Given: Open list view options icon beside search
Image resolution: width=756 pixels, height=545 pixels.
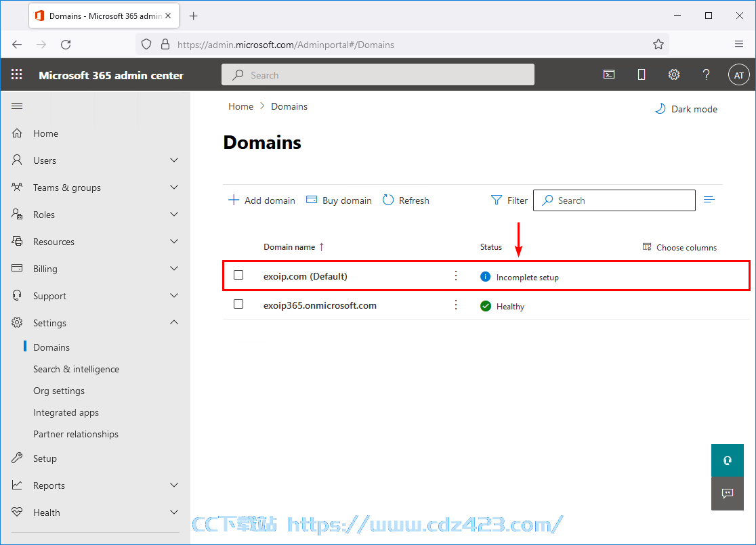Looking at the screenshot, I should pyautogui.click(x=709, y=200).
